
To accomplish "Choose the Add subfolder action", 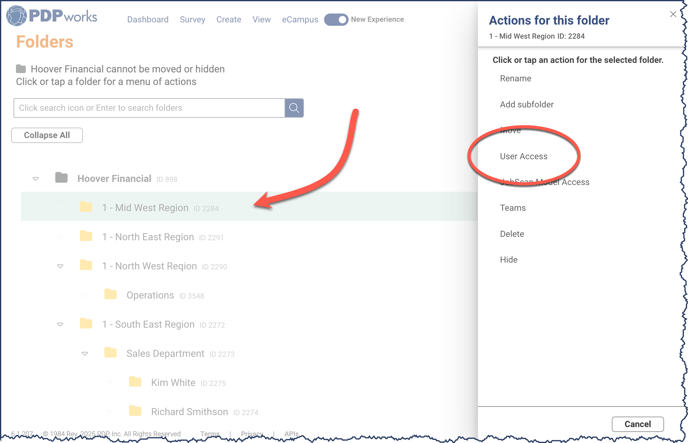I will 527,104.
